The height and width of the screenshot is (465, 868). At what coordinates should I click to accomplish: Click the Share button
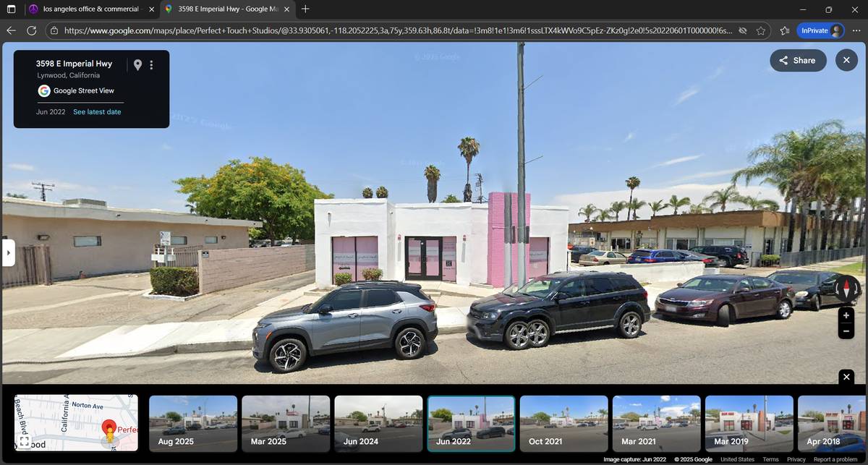797,61
